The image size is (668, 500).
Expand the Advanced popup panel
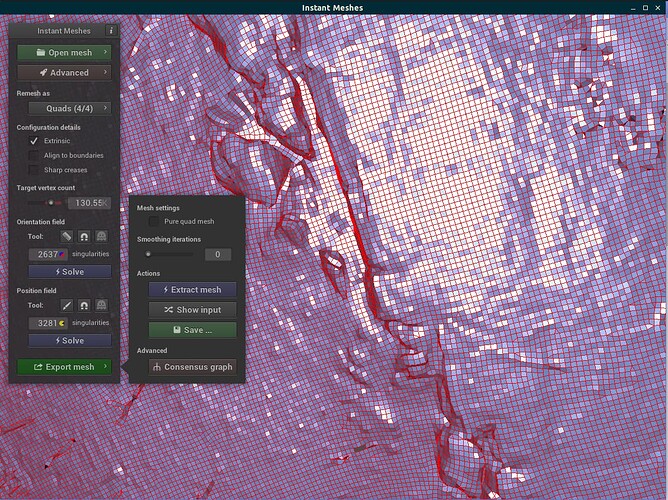coord(64,72)
